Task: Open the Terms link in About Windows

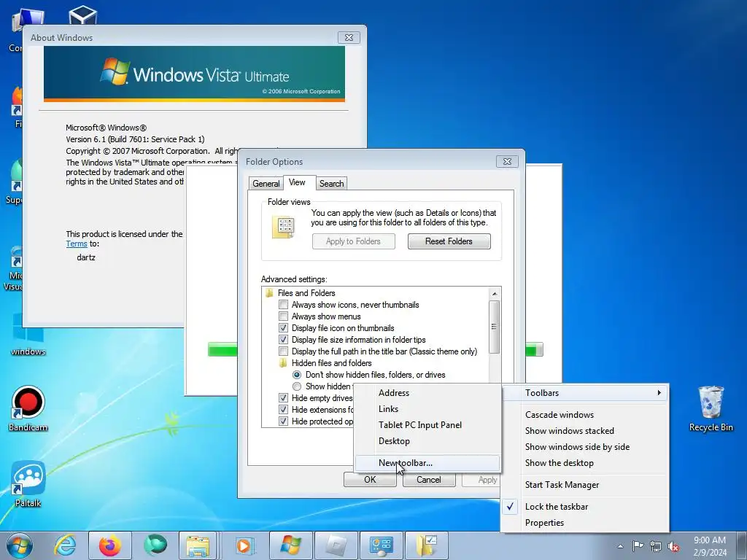Action: click(77, 244)
